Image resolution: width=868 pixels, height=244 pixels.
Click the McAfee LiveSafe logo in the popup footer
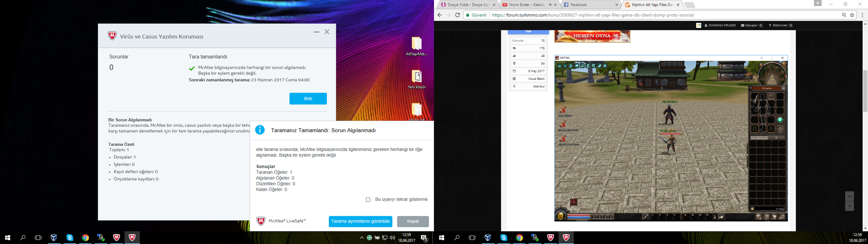(x=261, y=221)
